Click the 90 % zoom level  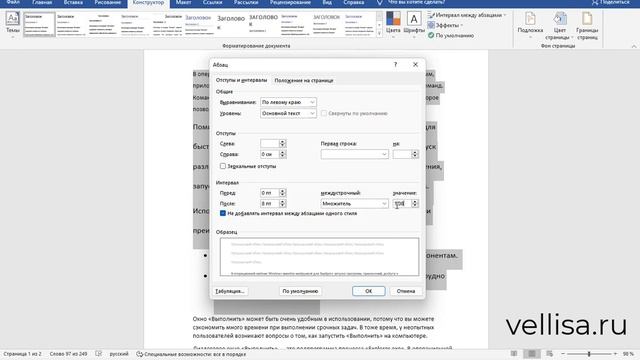pos(628,354)
